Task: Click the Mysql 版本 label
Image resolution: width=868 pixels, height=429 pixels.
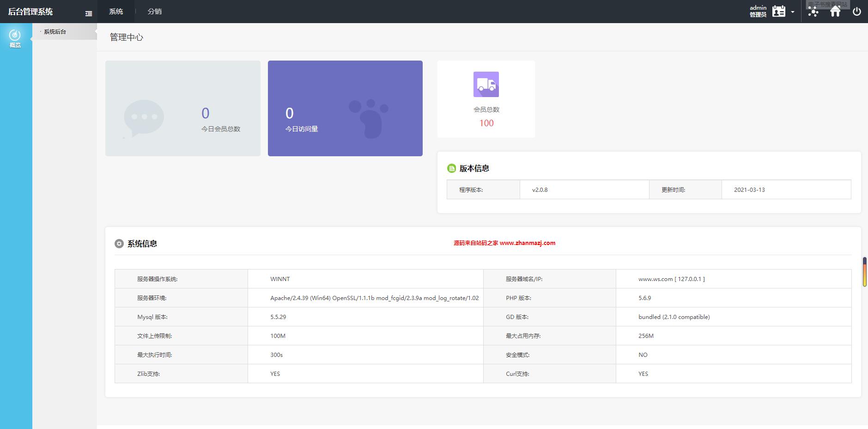Action: point(152,317)
